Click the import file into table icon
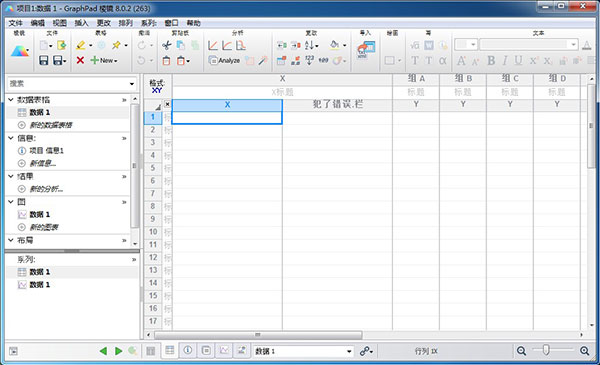Viewport: 600px width, 365px height. pyautogui.click(x=366, y=50)
